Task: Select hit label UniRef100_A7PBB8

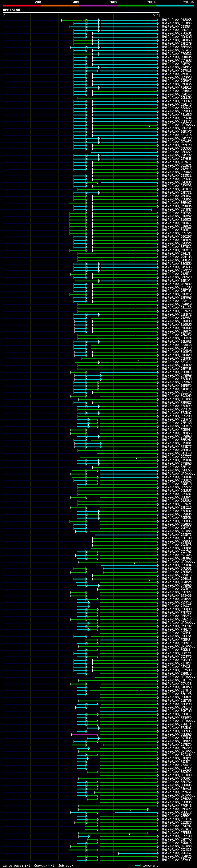Action: coord(177,833)
